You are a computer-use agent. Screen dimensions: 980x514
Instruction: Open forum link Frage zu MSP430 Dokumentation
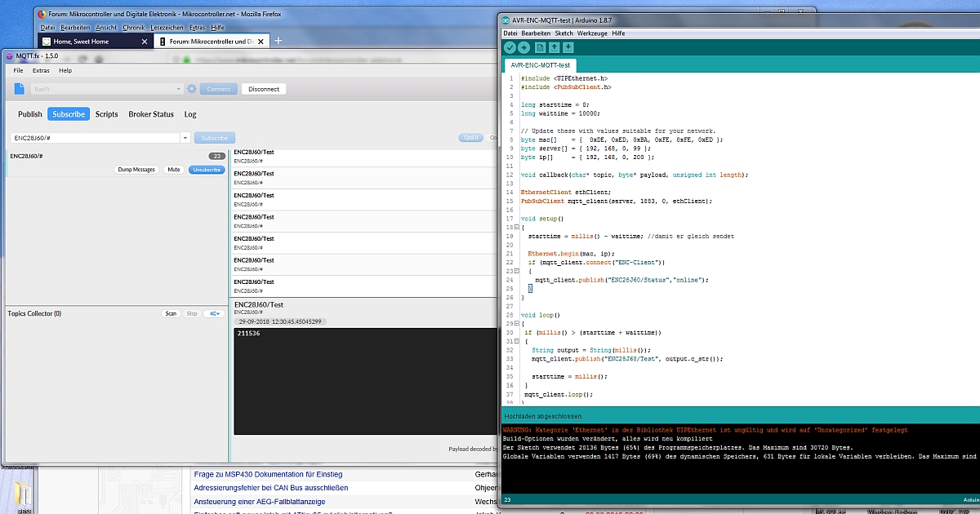(268, 474)
